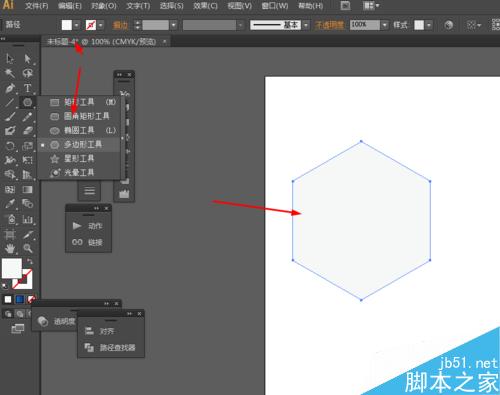
Task: Choose 多边形工具 from the flyout
Action: (x=79, y=145)
